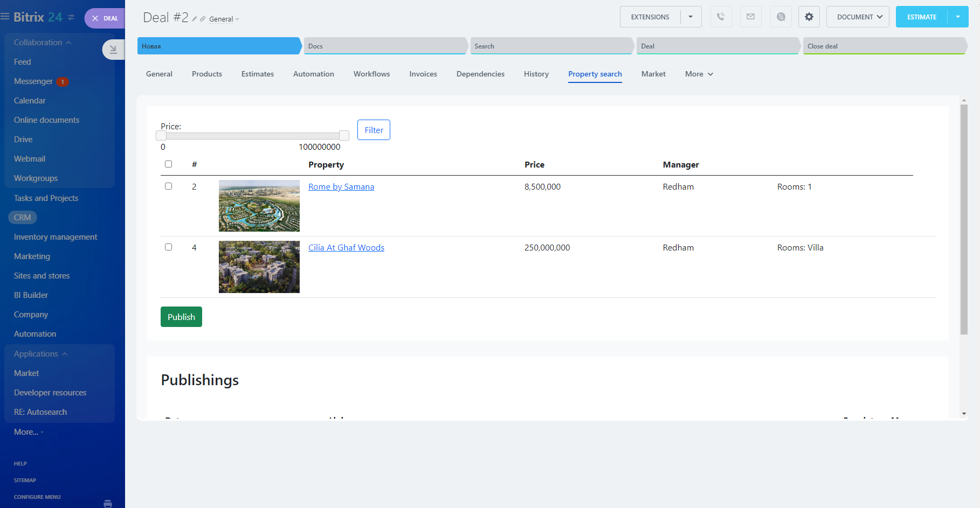This screenshot has height=508, width=980.
Task: Open the CRM sidebar menu item
Action: click(23, 218)
